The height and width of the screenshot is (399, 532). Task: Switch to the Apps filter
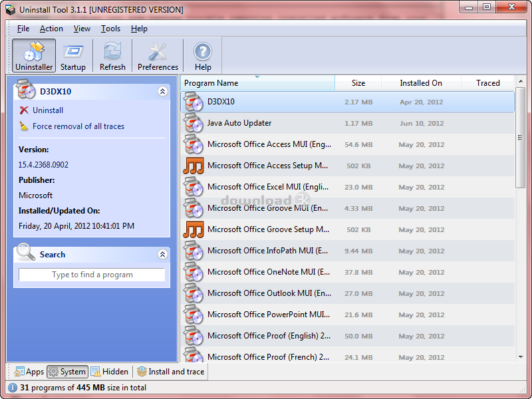point(29,372)
